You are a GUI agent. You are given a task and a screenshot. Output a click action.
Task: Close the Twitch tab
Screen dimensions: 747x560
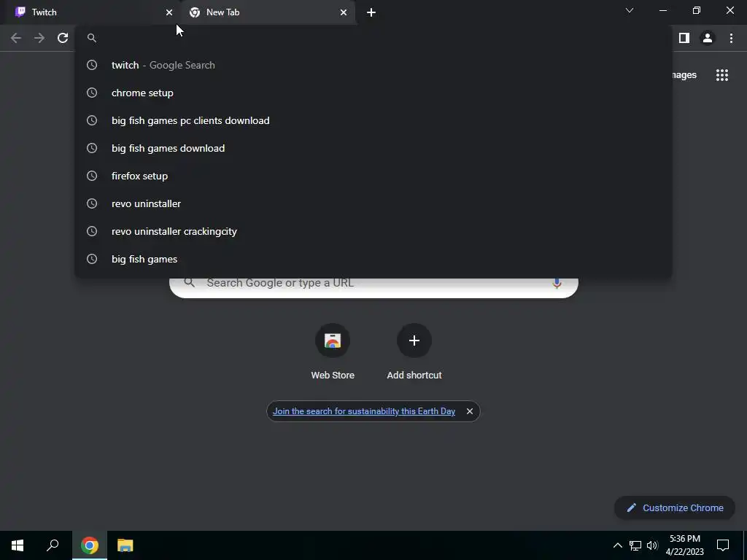pyautogui.click(x=169, y=12)
